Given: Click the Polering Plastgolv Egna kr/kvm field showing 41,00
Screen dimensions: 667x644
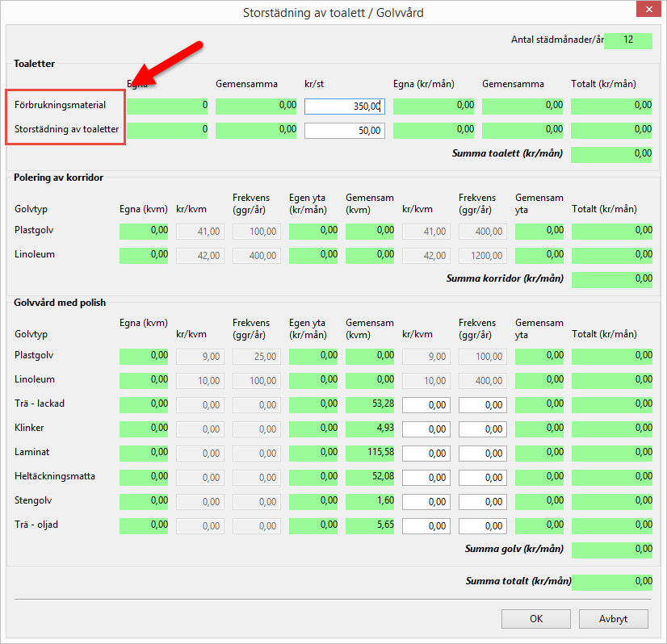Looking at the screenshot, I should click(x=200, y=232).
